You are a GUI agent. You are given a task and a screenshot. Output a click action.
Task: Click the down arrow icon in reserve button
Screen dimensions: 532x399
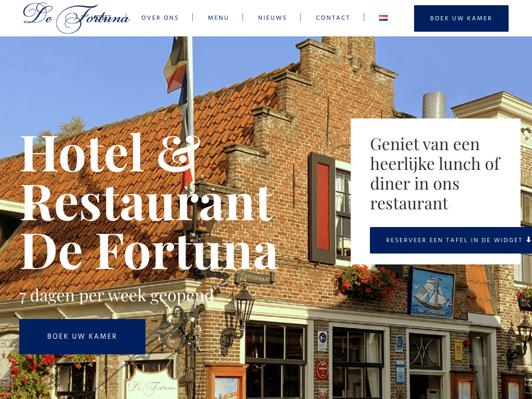pos(528,240)
